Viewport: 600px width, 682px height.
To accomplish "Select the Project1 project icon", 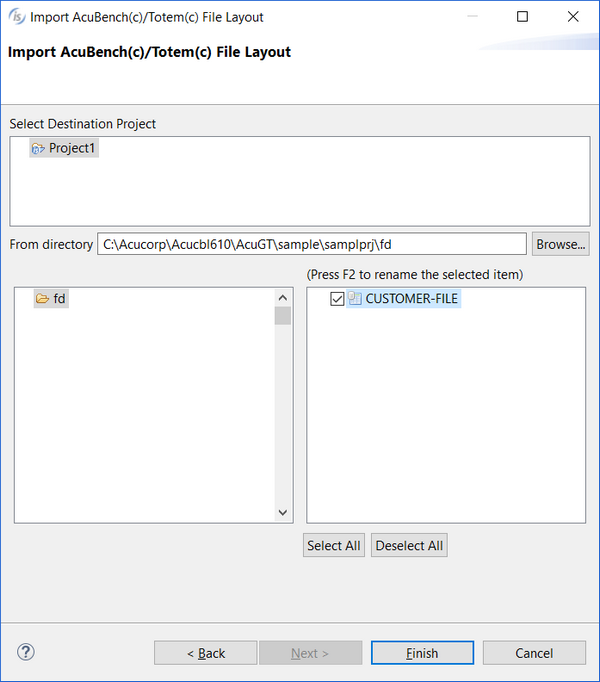I will tap(38, 149).
